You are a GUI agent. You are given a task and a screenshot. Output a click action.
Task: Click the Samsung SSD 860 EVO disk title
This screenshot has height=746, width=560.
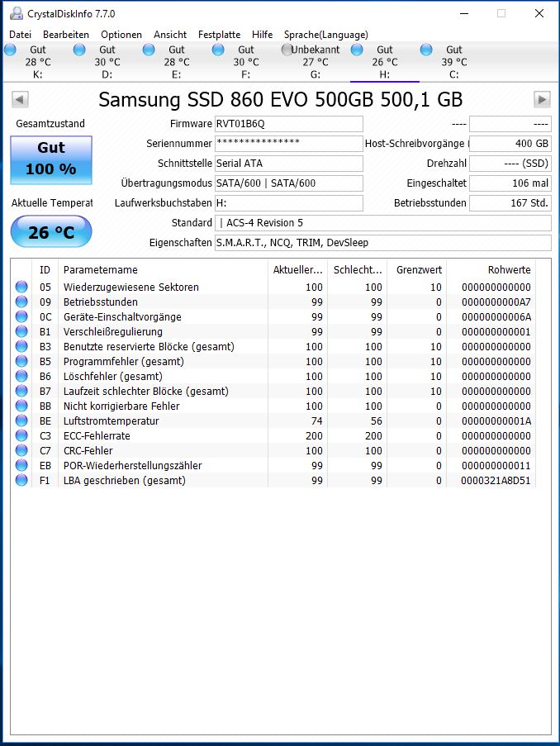280,99
